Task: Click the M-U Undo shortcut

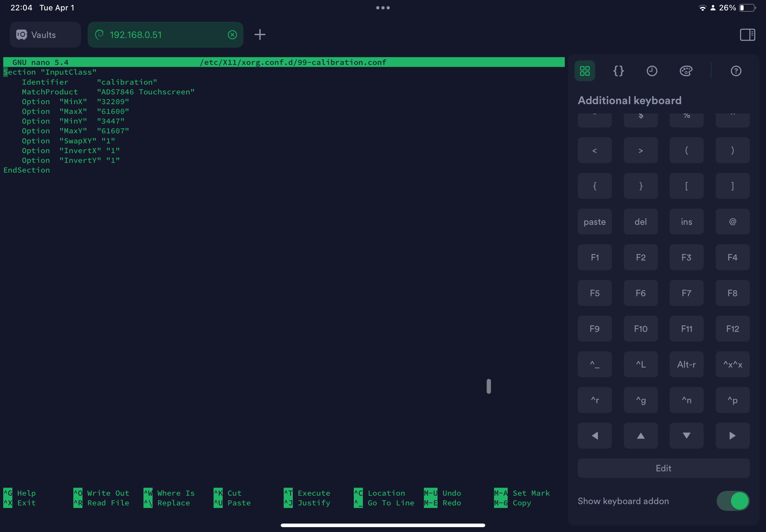Action: point(442,493)
